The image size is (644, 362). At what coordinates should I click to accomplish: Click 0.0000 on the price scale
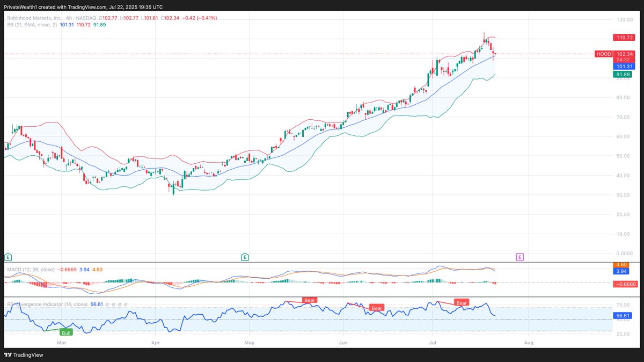(x=625, y=253)
